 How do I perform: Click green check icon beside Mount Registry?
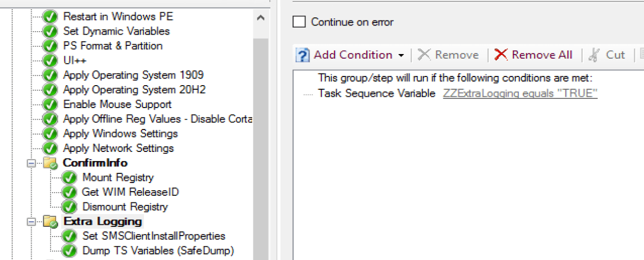point(69,178)
